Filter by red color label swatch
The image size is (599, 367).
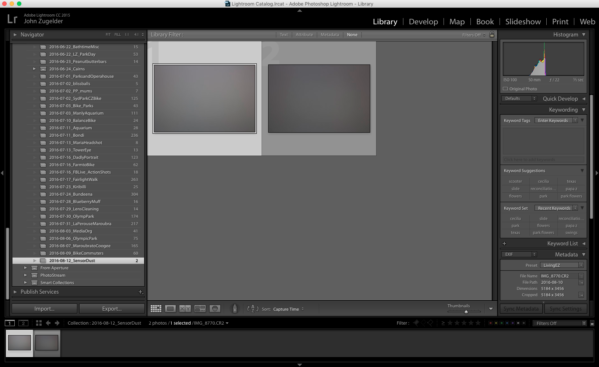[x=491, y=323]
